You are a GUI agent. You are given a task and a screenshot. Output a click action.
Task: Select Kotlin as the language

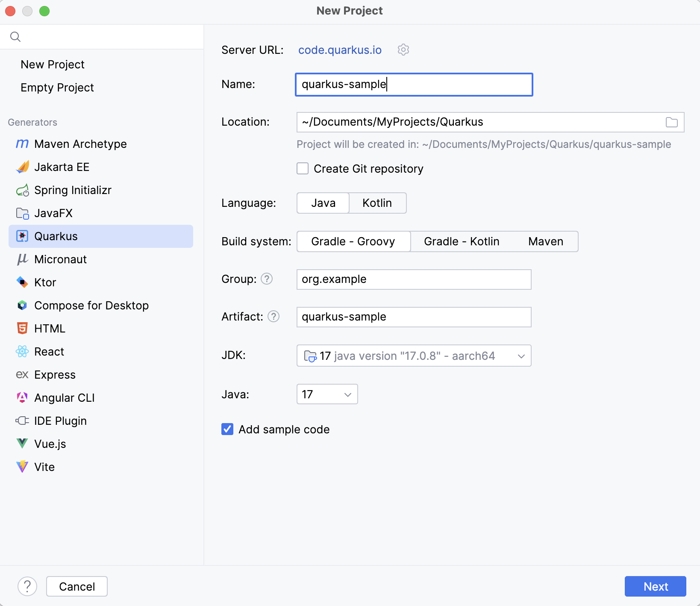click(x=377, y=203)
